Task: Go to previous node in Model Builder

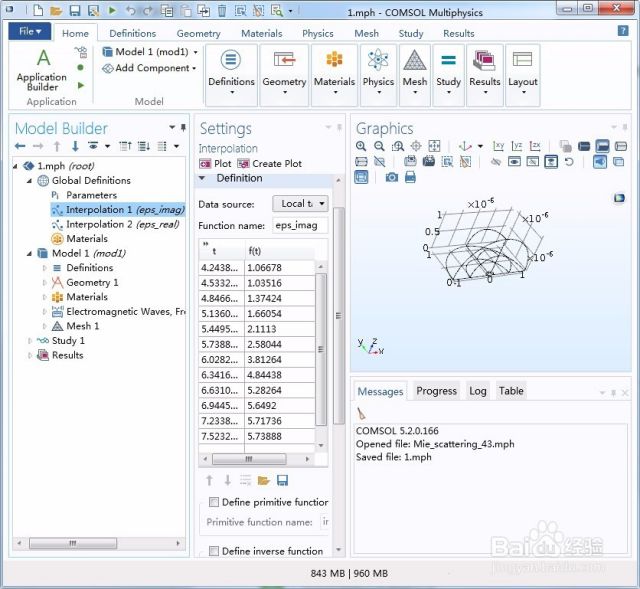Action: point(20,146)
